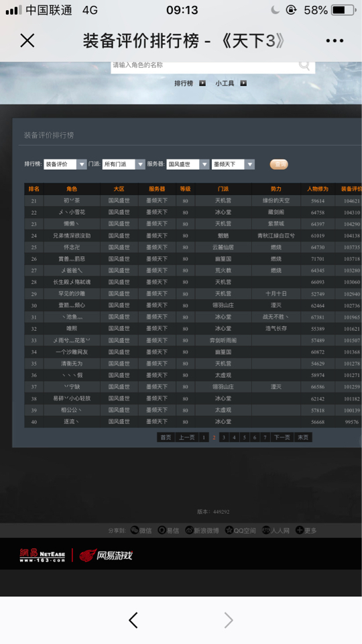362x644 pixels.
Task: Open the three-dot options menu
Action: (x=335, y=41)
